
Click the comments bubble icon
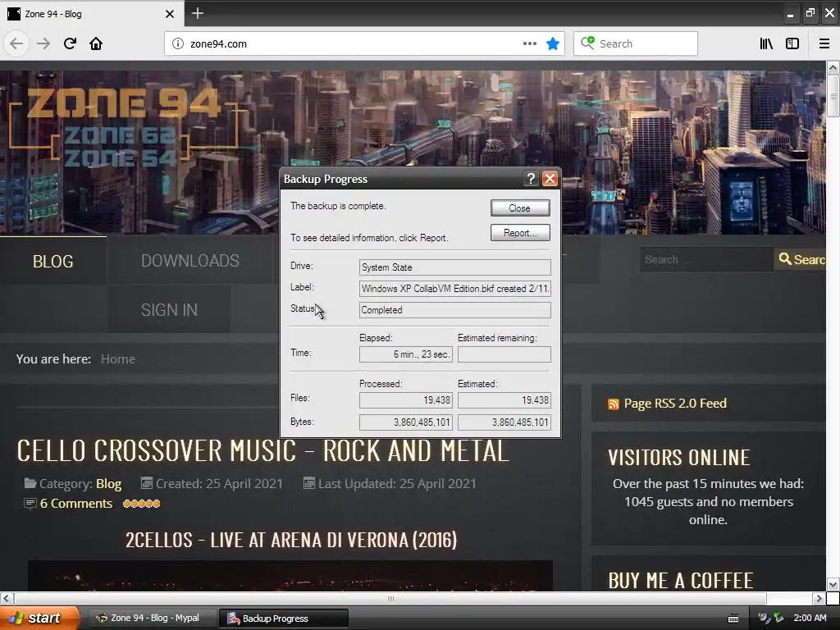pyautogui.click(x=30, y=504)
